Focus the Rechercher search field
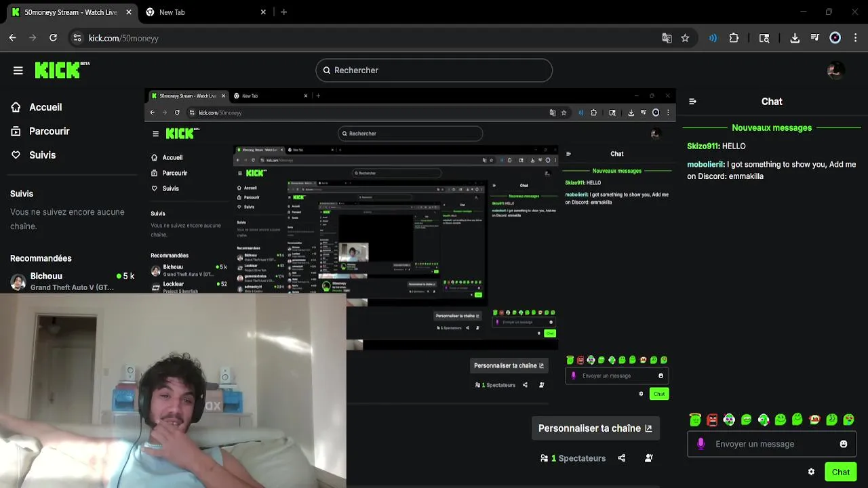 click(x=434, y=70)
